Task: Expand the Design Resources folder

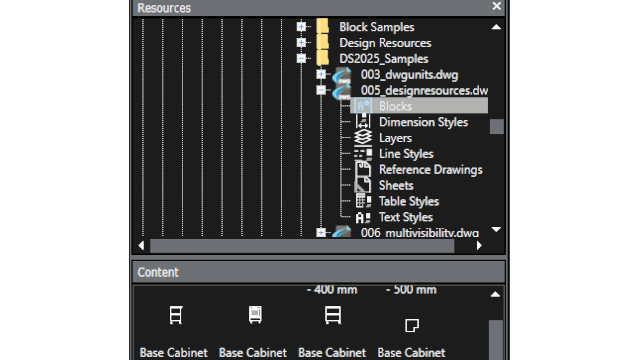Action: 301,42
